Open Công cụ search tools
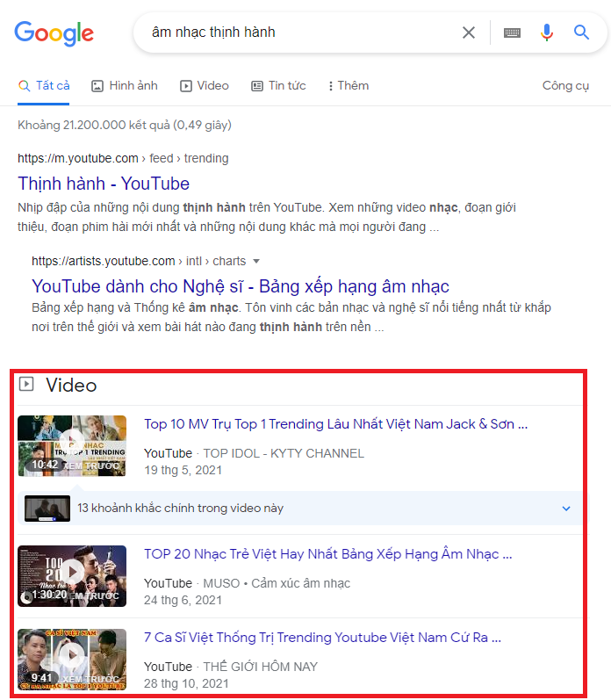Viewport: 611px width, 700px height. 565,85
